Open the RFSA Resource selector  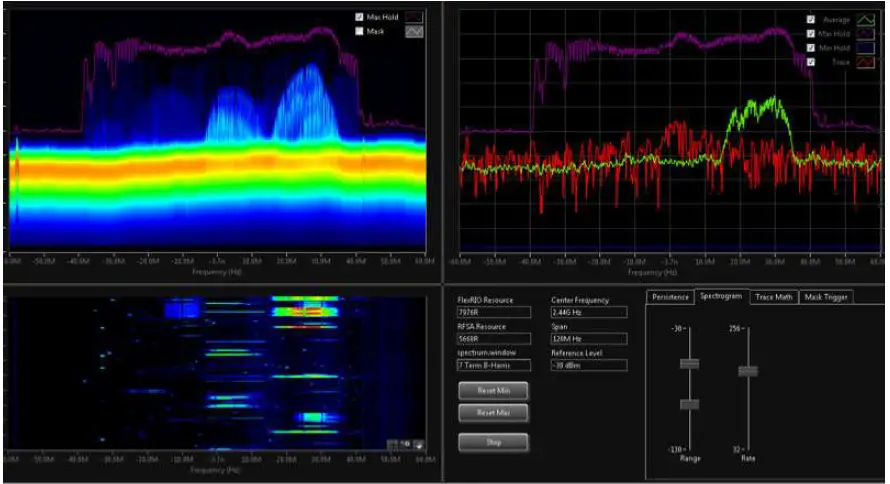tap(494, 338)
